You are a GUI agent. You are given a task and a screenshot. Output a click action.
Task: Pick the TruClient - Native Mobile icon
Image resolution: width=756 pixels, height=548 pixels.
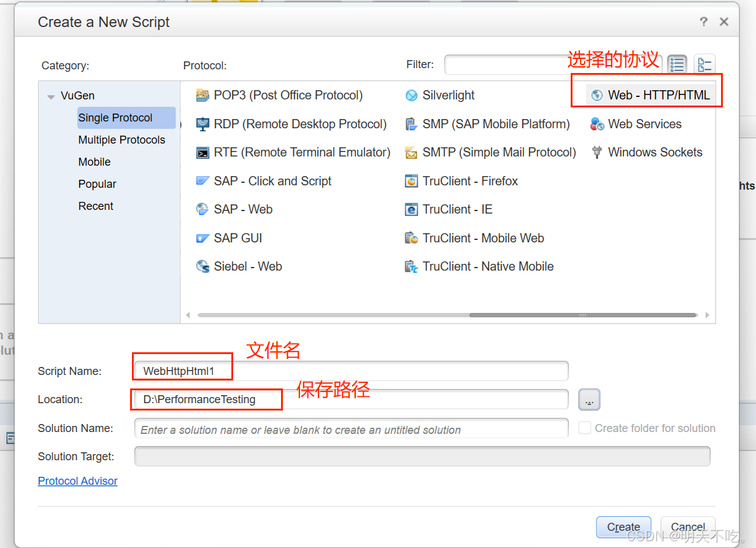[x=411, y=266]
